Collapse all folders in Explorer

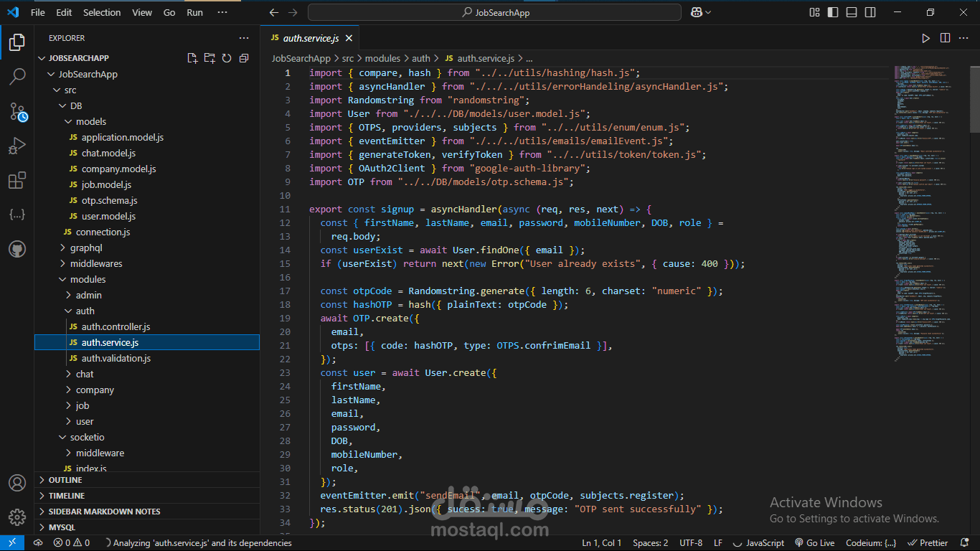(x=244, y=58)
